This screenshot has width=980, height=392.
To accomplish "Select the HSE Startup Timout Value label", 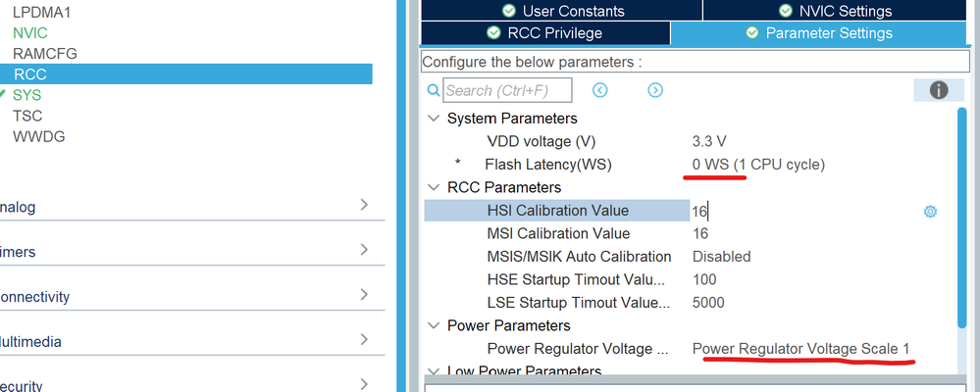I will pyautogui.click(x=576, y=279).
